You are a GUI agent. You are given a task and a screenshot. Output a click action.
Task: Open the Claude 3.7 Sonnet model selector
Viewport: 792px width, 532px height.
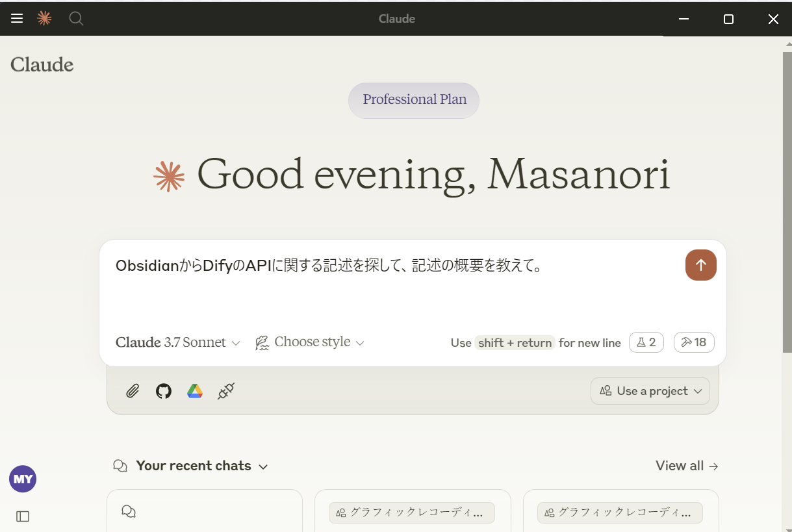tap(178, 342)
